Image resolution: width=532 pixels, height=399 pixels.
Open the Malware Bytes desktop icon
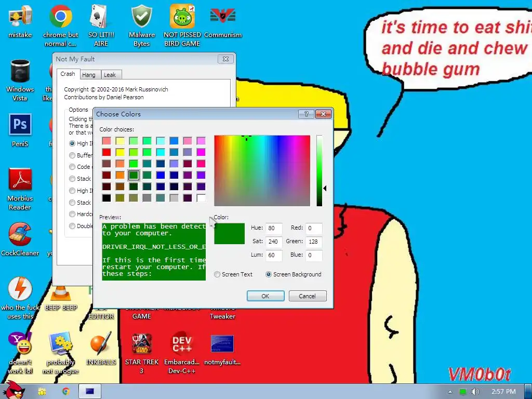[142, 25]
